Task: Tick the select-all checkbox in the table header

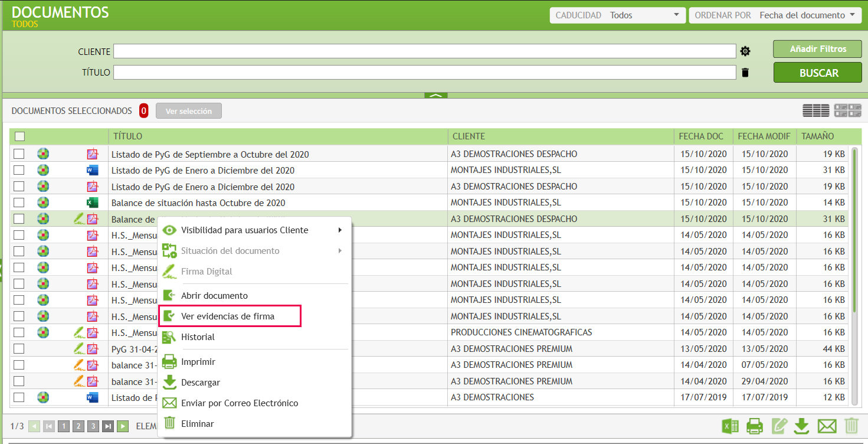Action: tap(19, 136)
